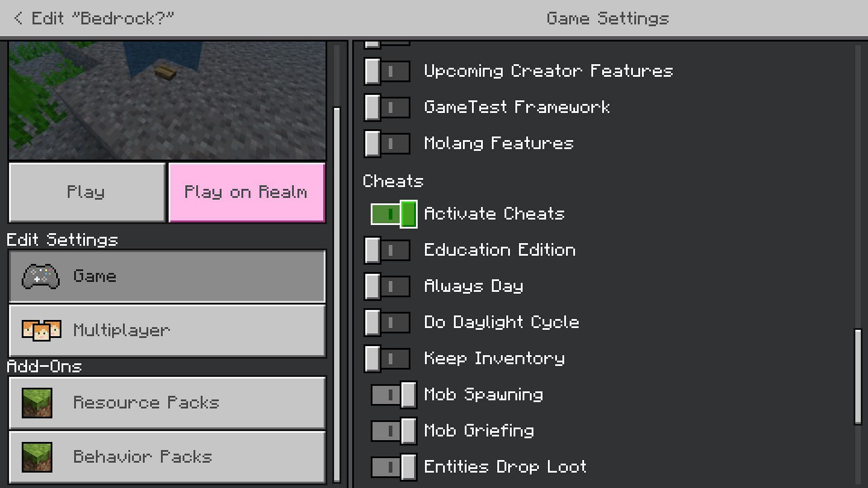Click the controller icon next to Game
Viewport: 868px width, 488px height.
(x=41, y=277)
